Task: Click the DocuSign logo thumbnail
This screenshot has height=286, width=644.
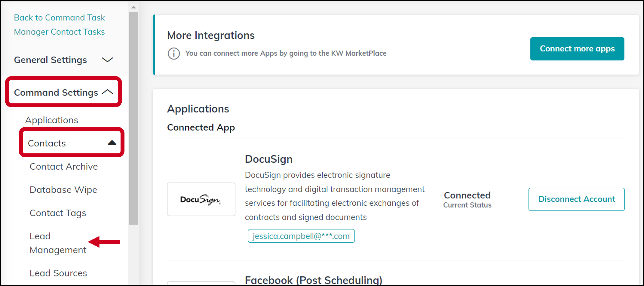Action: (201, 199)
